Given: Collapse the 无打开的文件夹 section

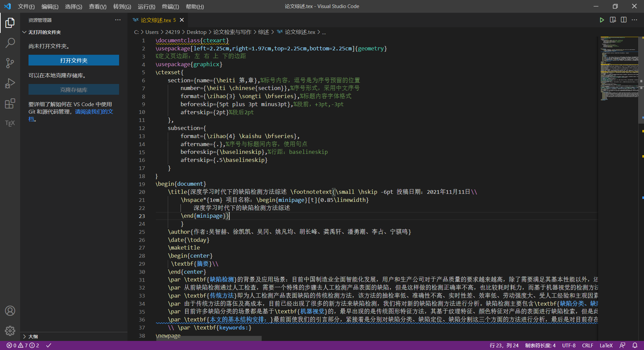Looking at the screenshot, I should (x=24, y=32).
